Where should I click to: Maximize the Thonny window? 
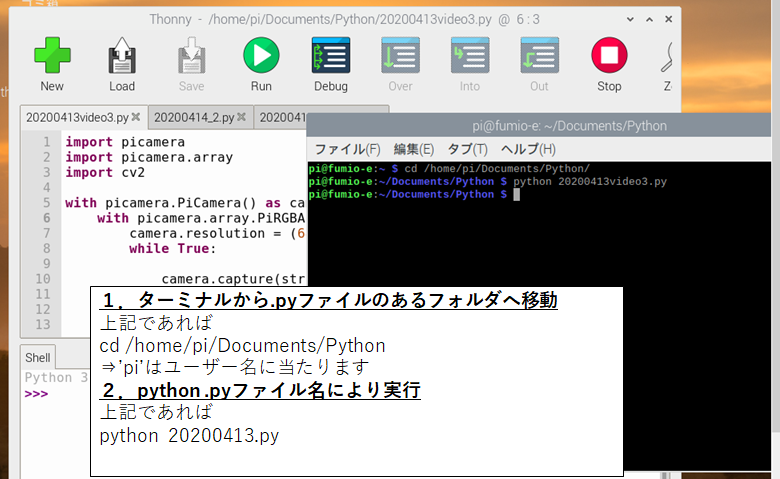tap(649, 19)
